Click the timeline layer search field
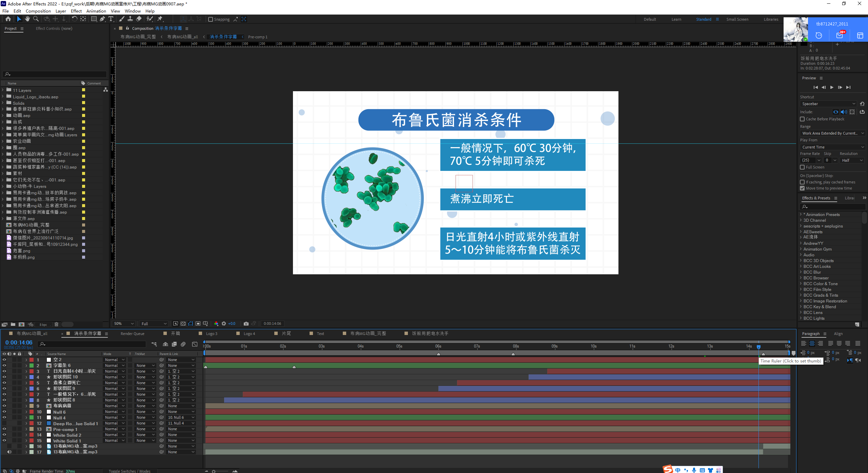The image size is (868, 473). pos(92,344)
